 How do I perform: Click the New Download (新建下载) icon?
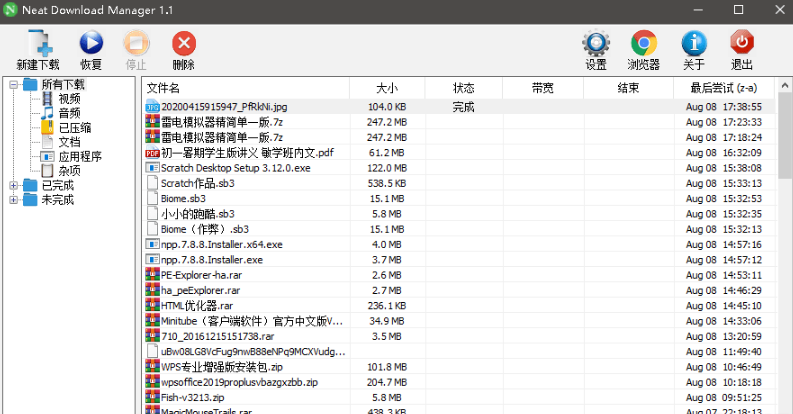(38, 44)
